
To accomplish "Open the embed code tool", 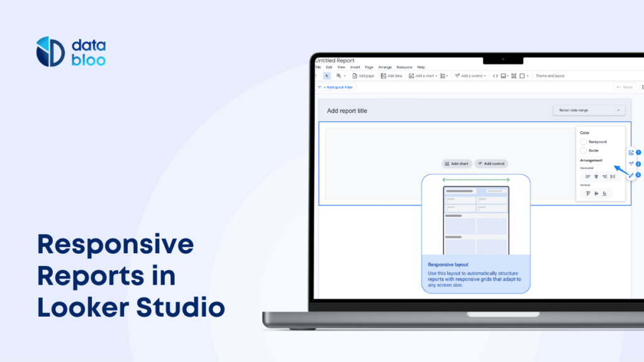I will pyautogui.click(x=494, y=75).
